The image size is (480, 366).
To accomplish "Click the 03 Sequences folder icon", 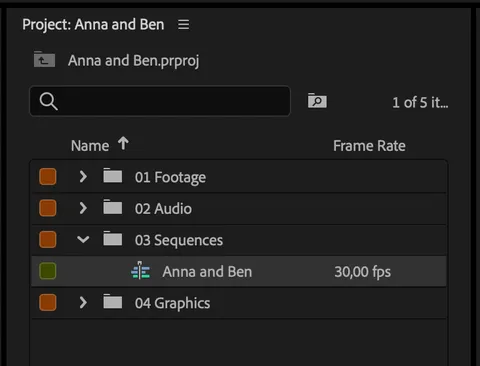I will point(113,238).
